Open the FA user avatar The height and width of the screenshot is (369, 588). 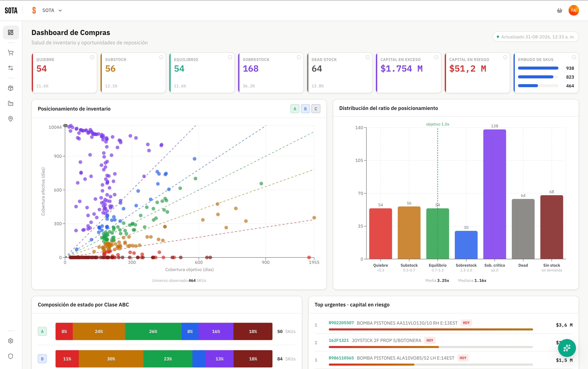pos(573,10)
